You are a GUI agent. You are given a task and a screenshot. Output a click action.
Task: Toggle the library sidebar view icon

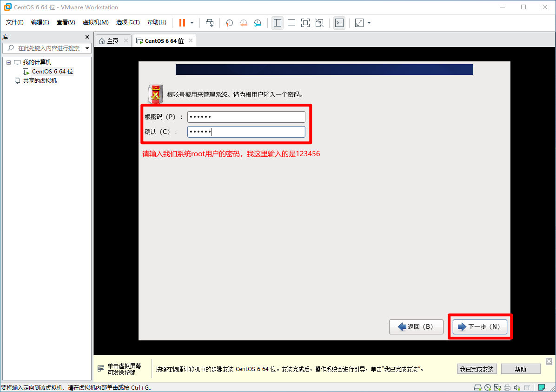(x=277, y=23)
